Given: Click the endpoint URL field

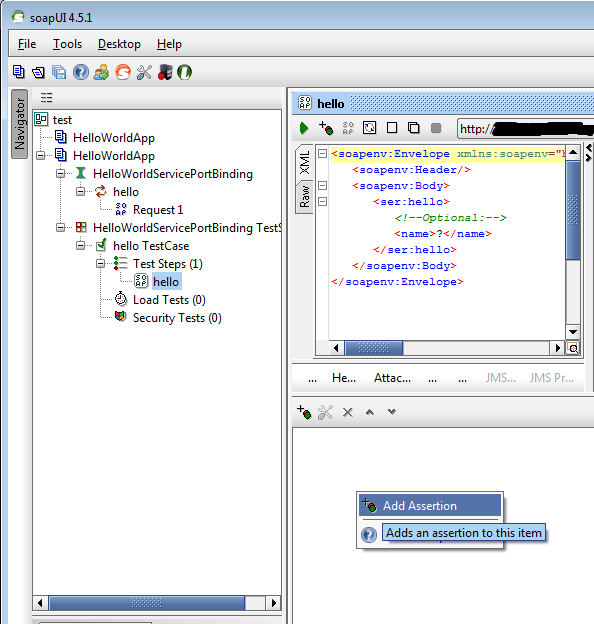Looking at the screenshot, I should (x=526, y=129).
